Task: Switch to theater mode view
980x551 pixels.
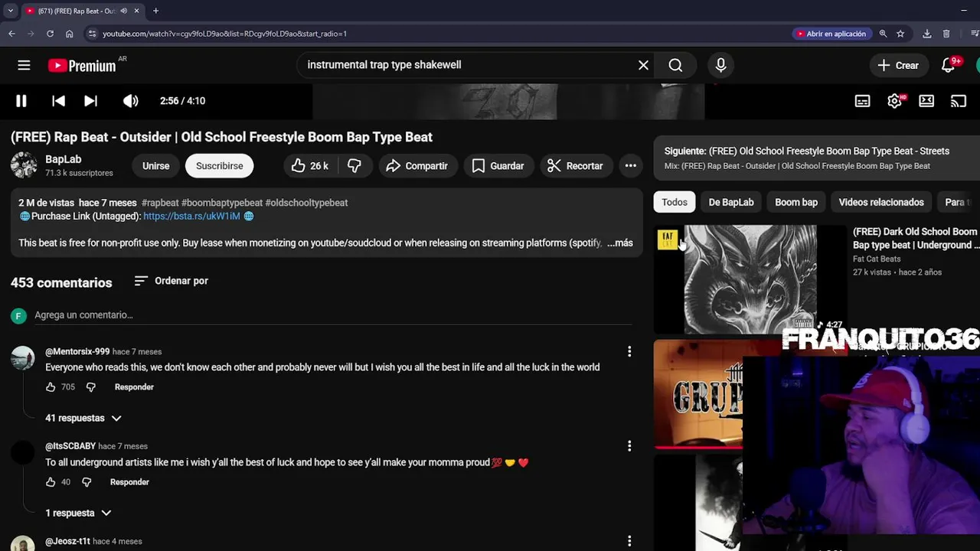Action: [x=926, y=101]
